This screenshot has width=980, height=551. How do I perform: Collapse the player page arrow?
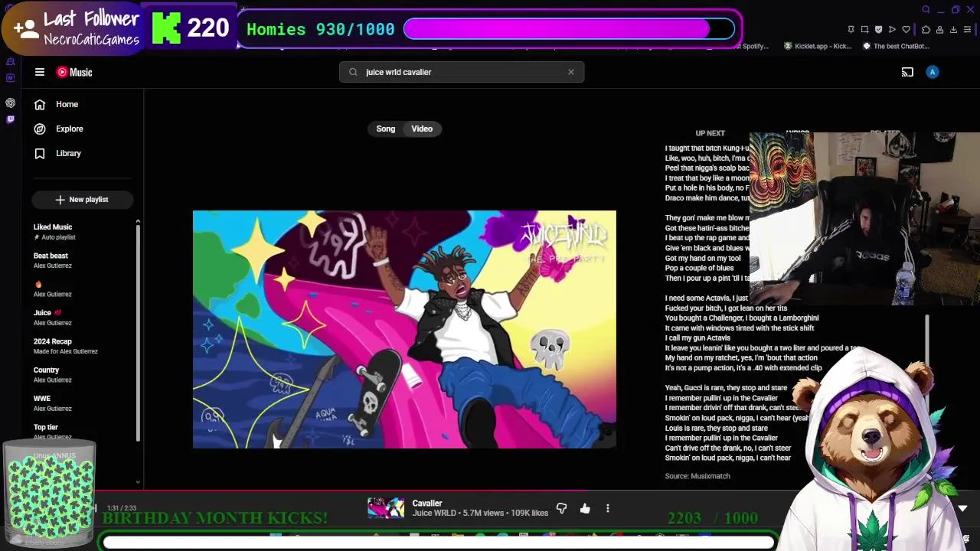point(962,508)
